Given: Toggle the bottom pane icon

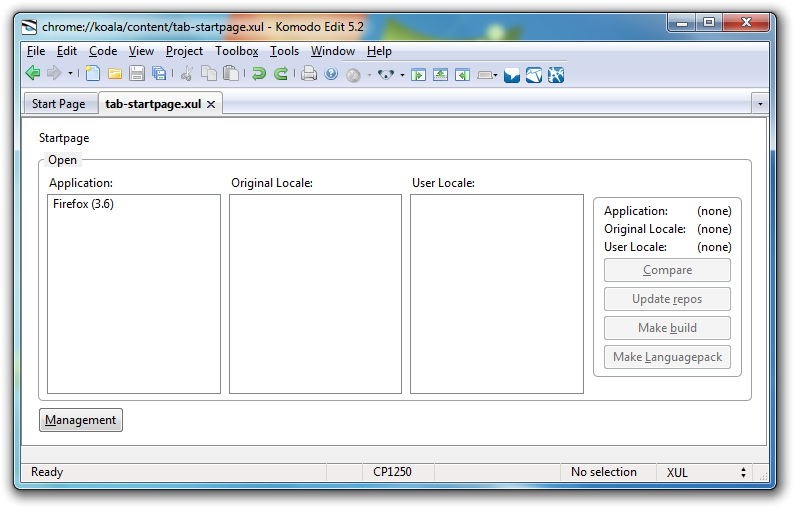Looking at the screenshot, I should 441,75.
